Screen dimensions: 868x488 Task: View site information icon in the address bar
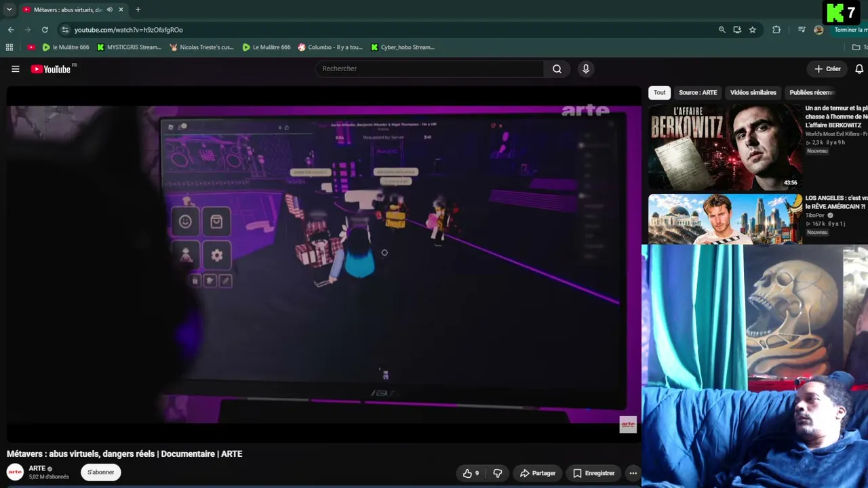tap(65, 30)
